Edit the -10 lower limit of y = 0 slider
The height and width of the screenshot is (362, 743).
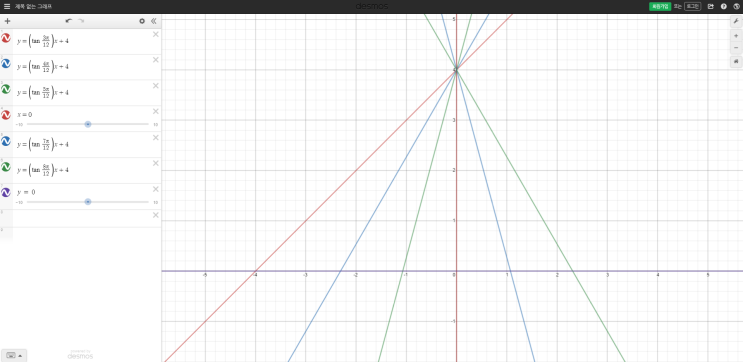[19, 202]
